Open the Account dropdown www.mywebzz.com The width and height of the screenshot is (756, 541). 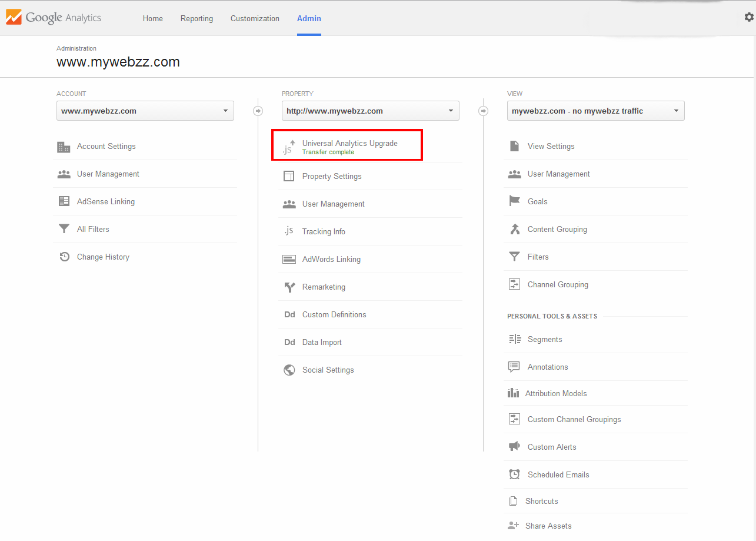tap(145, 111)
